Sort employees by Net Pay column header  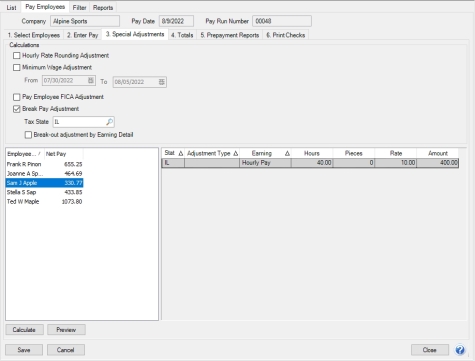click(x=64, y=154)
